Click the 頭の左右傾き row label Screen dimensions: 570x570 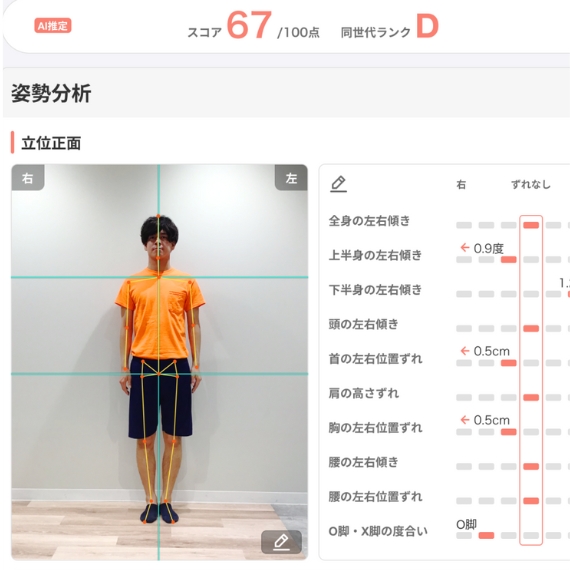(x=363, y=324)
